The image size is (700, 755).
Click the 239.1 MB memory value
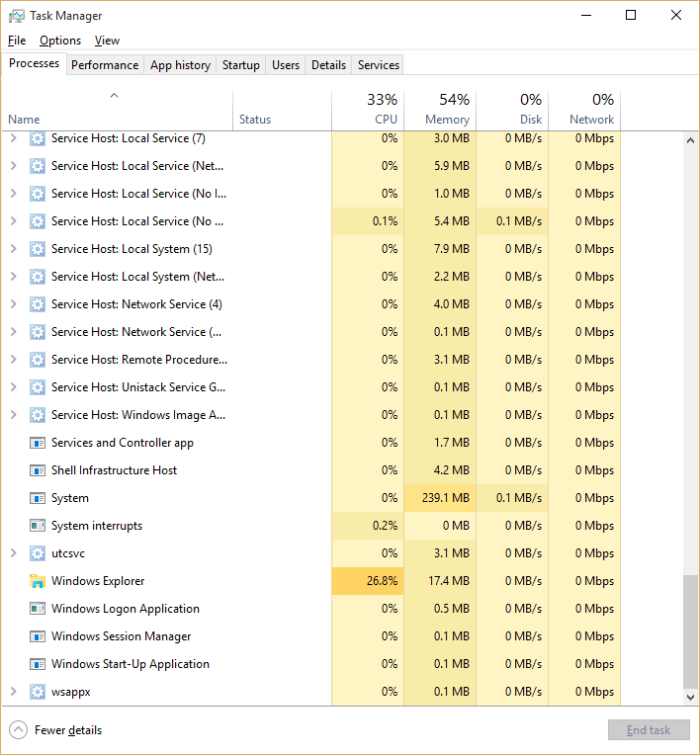pyautogui.click(x=446, y=498)
